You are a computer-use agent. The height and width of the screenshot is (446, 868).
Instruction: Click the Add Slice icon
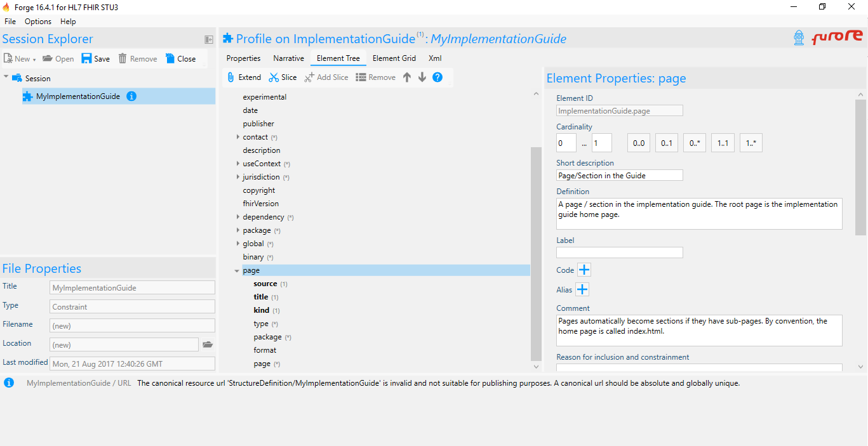coord(309,77)
